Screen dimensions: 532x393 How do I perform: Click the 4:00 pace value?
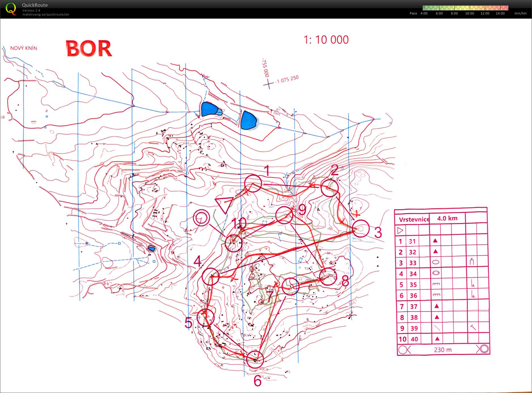(x=424, y=13)
